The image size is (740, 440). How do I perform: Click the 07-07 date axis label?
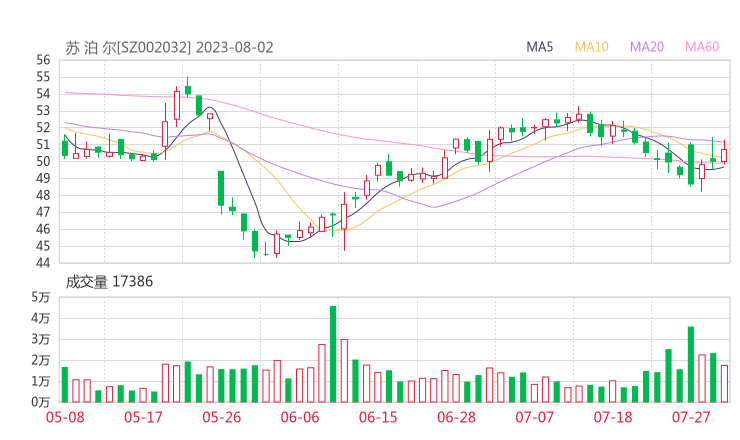pyautogui.click(x=534, y=417)
